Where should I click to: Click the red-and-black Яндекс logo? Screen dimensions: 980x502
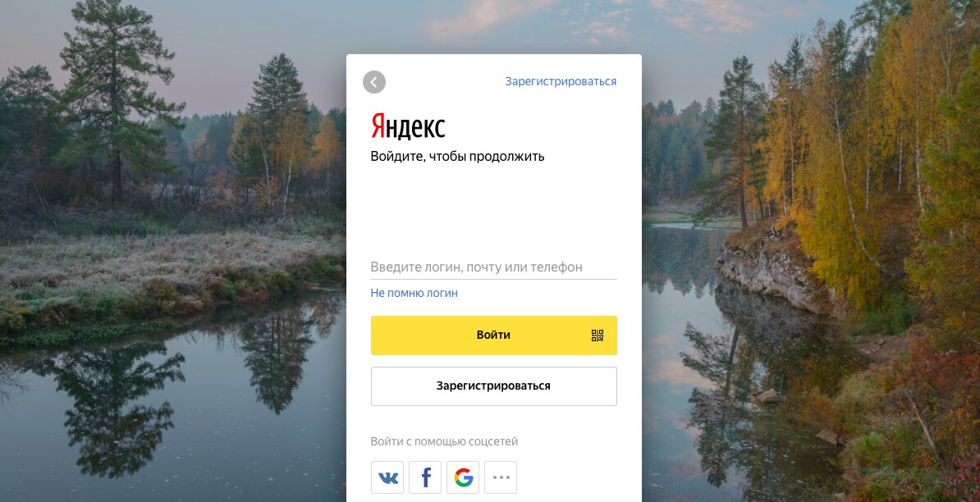408,126
